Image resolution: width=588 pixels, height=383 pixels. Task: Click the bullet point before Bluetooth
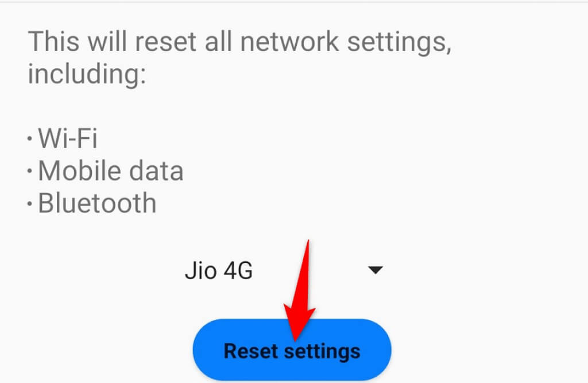[x=30, y=204]
